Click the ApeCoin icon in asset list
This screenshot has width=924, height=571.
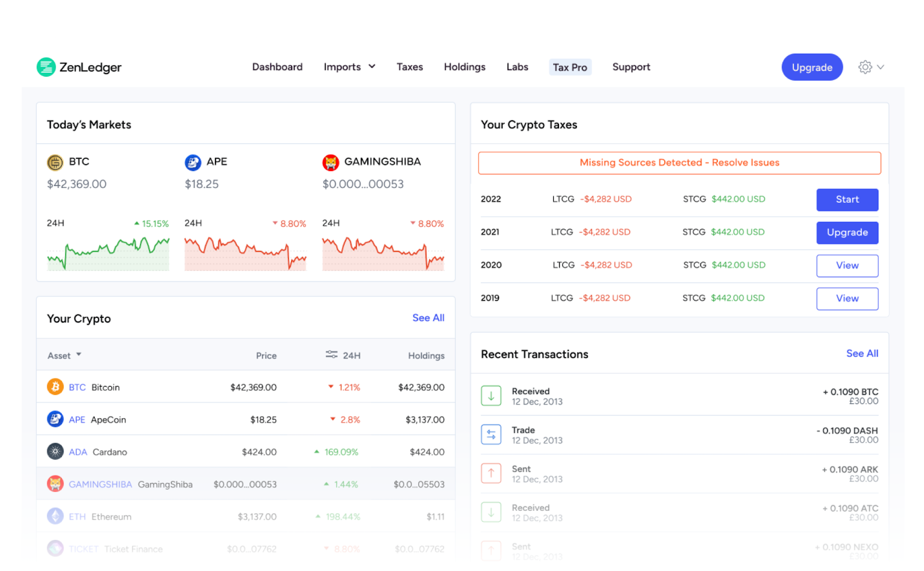(x=55, y=419)
